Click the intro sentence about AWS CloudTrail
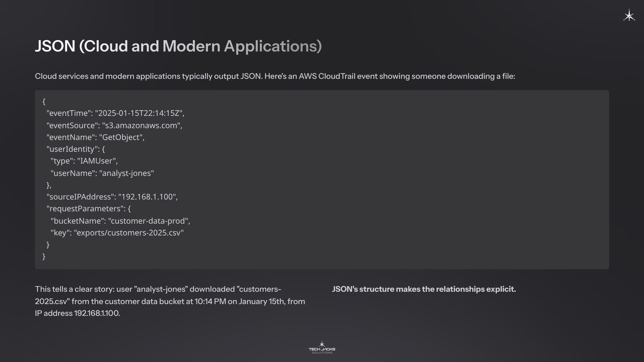This screenshot has width=644, height=362. coord(275,76)
